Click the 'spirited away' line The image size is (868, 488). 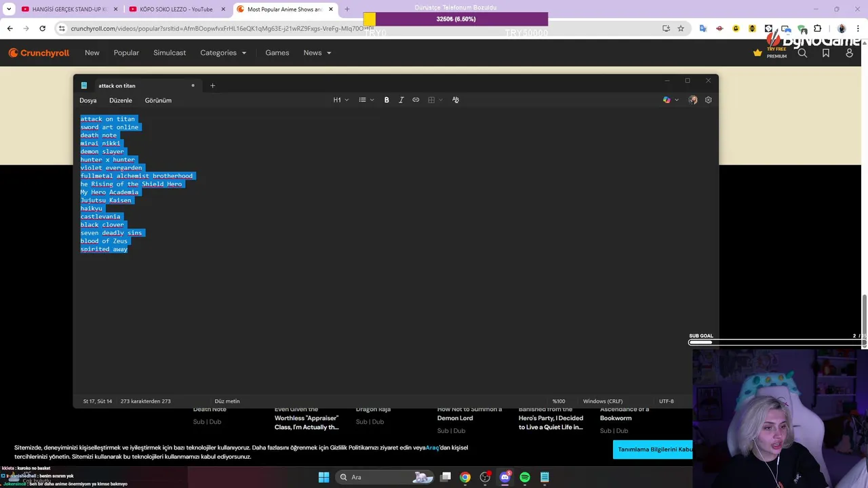[x=104, y=249]
